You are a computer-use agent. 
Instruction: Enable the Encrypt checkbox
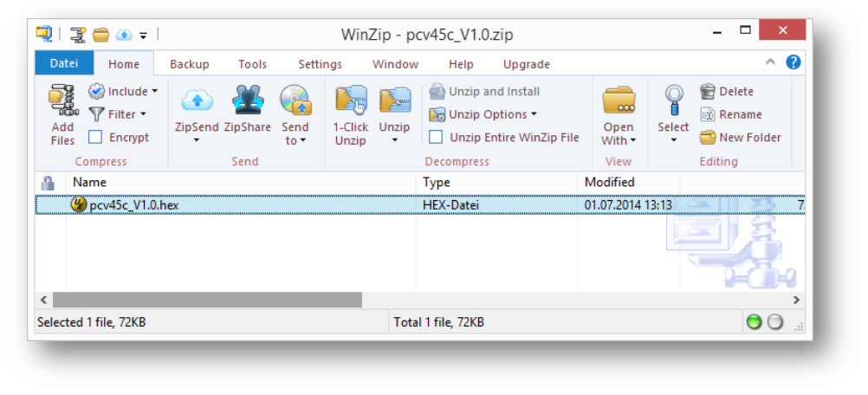tap(95, 137)
